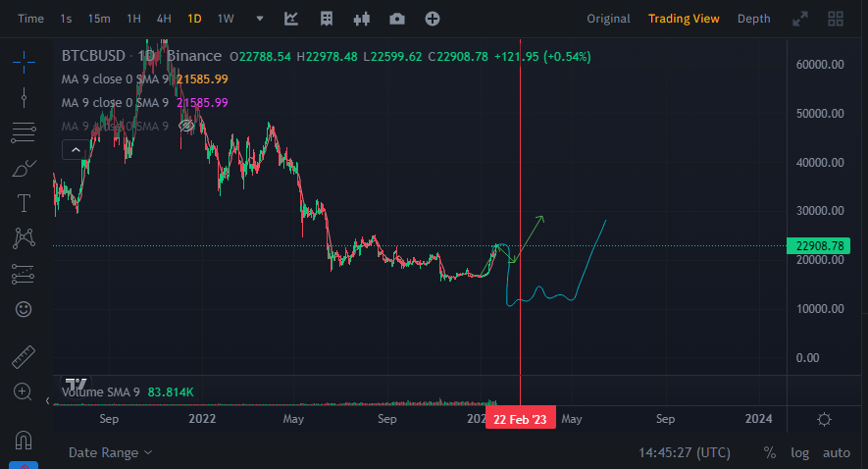Screen dimensions: 868x469
Task: Expand the left drawing toolbar arrow
Action: point(48,400)
